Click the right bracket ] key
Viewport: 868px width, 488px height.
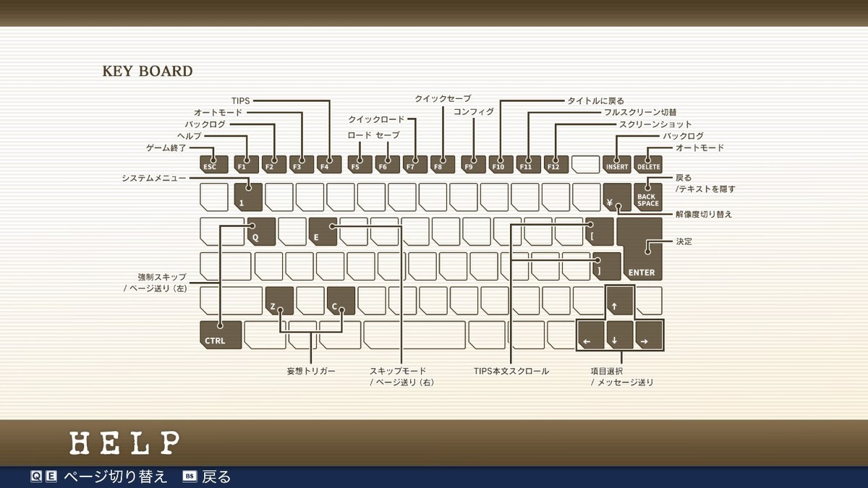[x=607, y=266]
